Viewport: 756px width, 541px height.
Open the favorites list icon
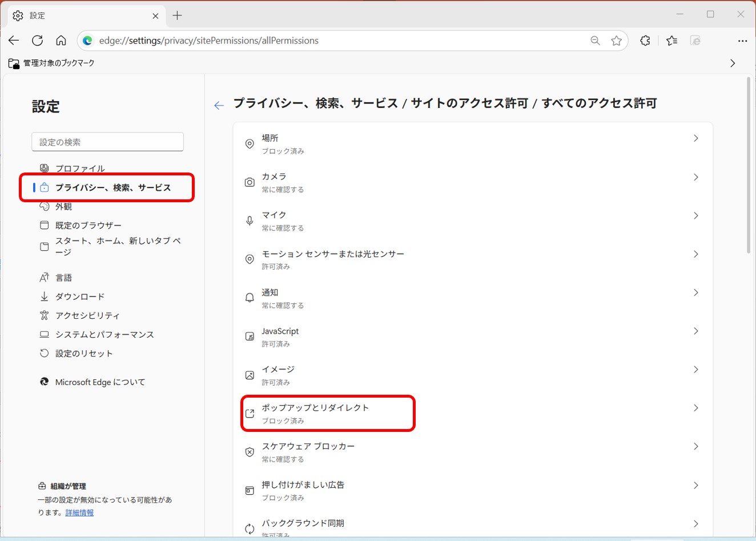tap(671, 41)
